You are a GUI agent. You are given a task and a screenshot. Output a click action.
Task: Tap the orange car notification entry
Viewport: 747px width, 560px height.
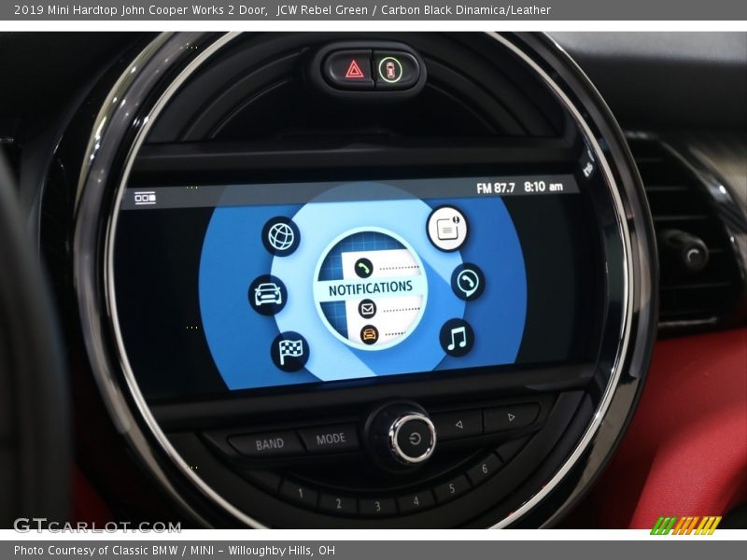[369, 334]
